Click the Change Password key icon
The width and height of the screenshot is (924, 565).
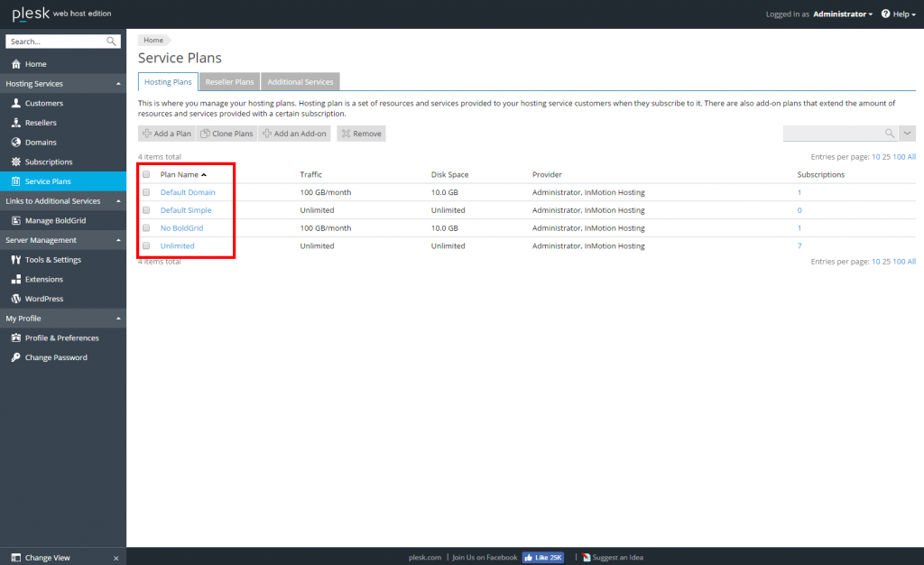[x=16, y=357]
